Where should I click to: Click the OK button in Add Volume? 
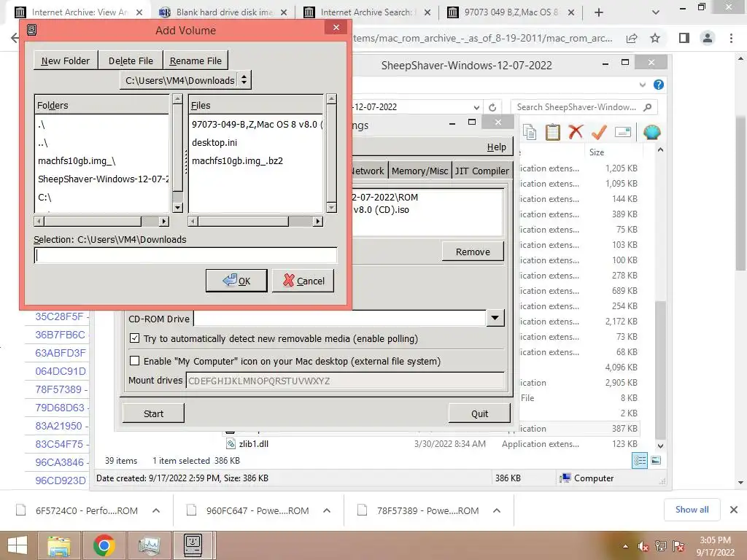pyautogui.click(x=236, y=281)
